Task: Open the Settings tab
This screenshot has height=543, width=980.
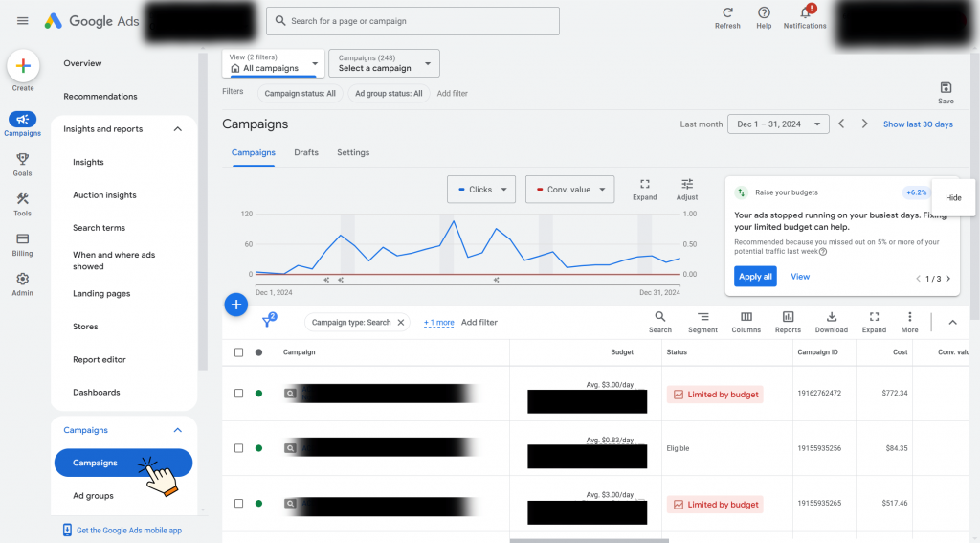Action: coord(353,152)
